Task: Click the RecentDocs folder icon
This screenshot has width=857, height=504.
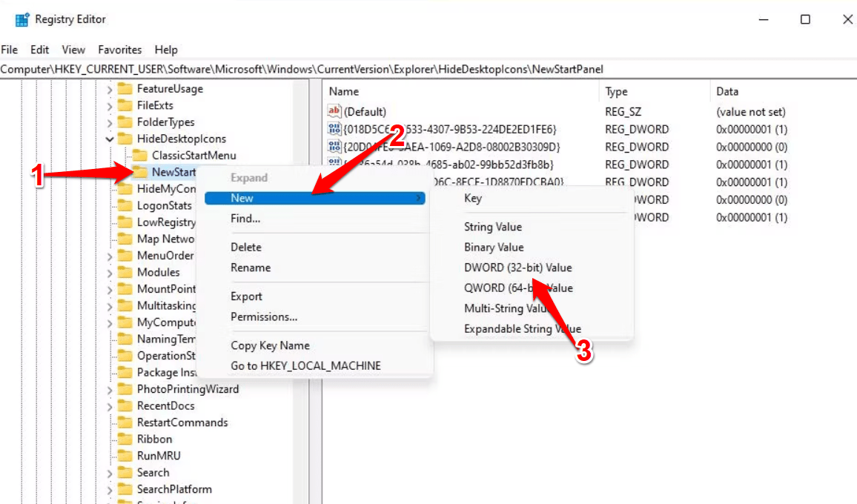Action: (x=125, y=405)
